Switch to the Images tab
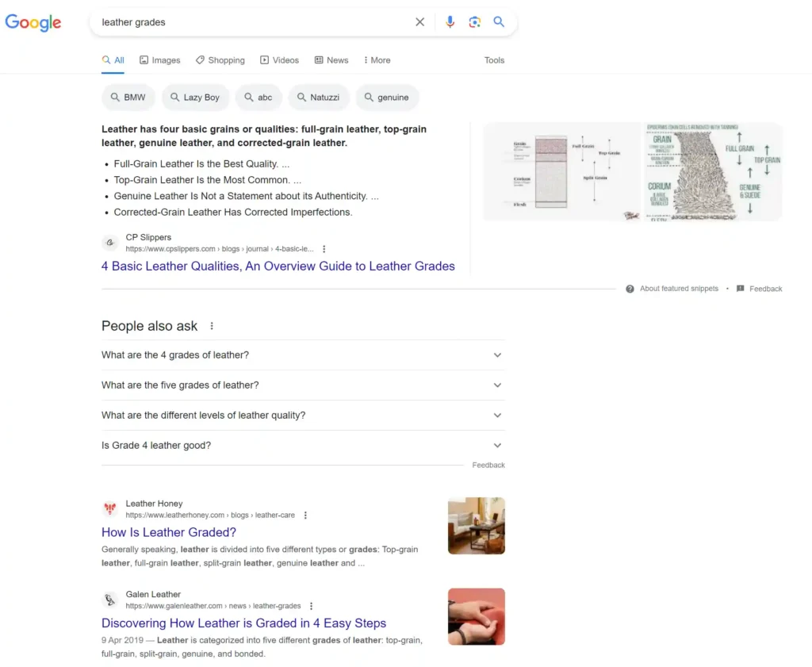This screenshot has width=812, height=667. (x=160, y=60)
